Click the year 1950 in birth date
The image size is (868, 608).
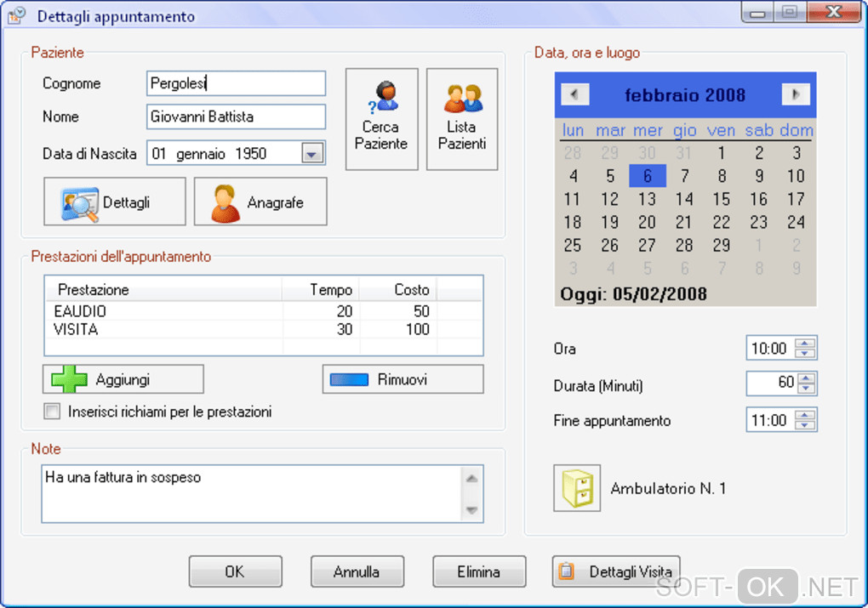251,154
